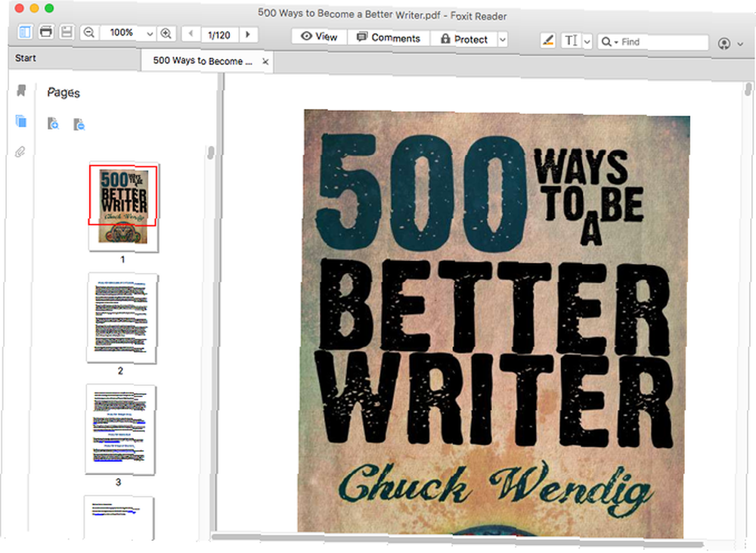Expand the dropdown next to Protect
Viewport: 756px width, 553px height.
click(x=503, y=39)
